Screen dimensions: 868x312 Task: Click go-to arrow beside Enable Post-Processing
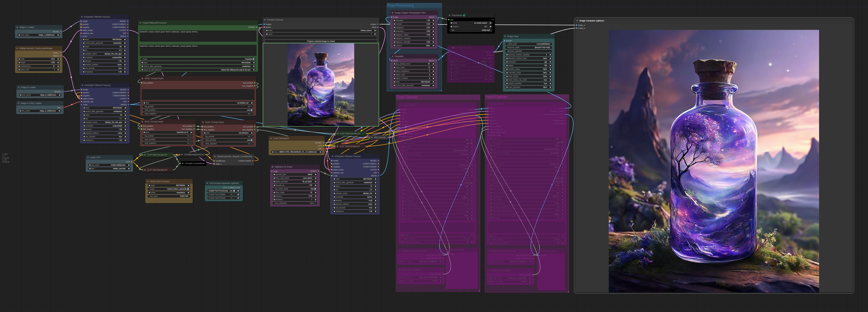pos(238,191)
